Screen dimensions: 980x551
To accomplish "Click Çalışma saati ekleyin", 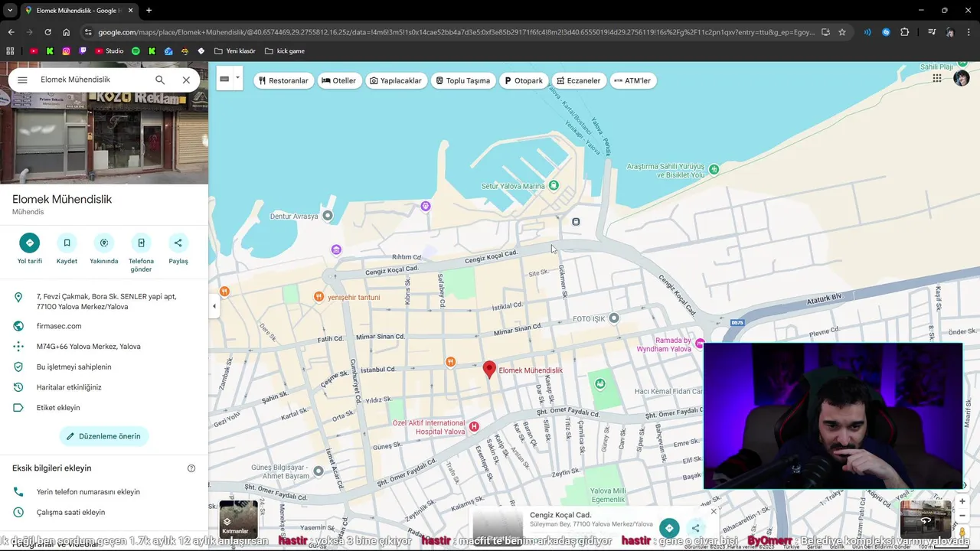I will tap(104, 512).
